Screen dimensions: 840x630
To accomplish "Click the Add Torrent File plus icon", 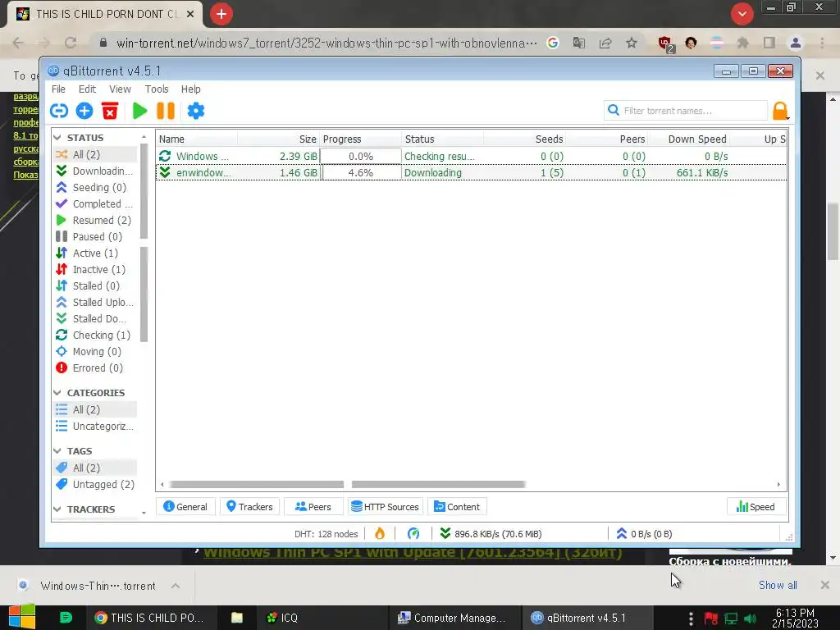I will [84, 111].
